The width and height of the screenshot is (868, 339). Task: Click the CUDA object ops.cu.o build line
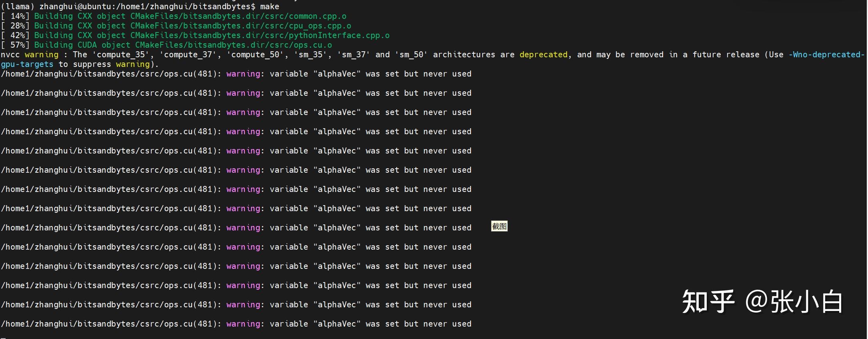[x=183, y=45]
